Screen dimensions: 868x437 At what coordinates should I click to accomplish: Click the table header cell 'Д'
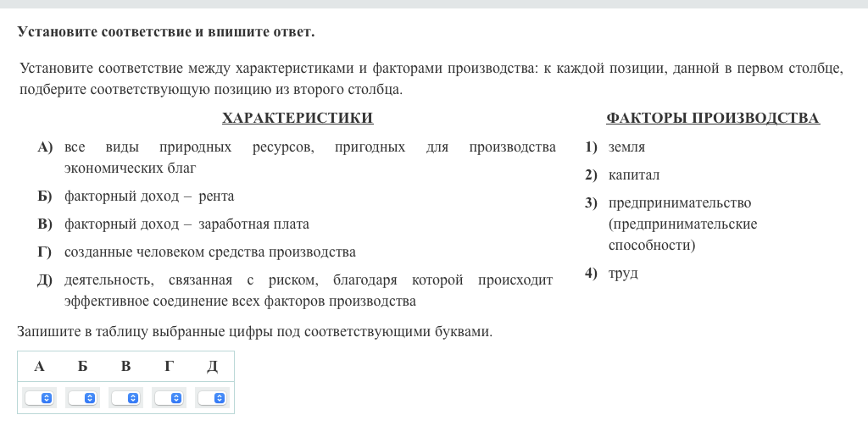(212, 366)
